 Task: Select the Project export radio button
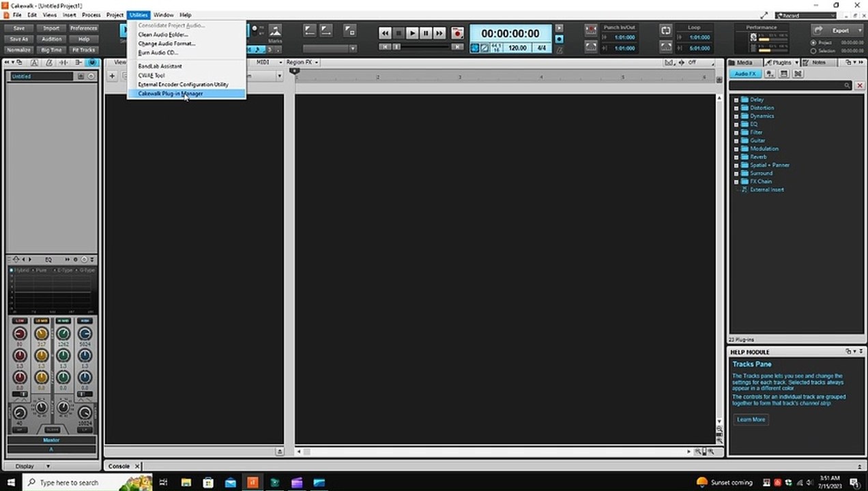coord(813,42)
